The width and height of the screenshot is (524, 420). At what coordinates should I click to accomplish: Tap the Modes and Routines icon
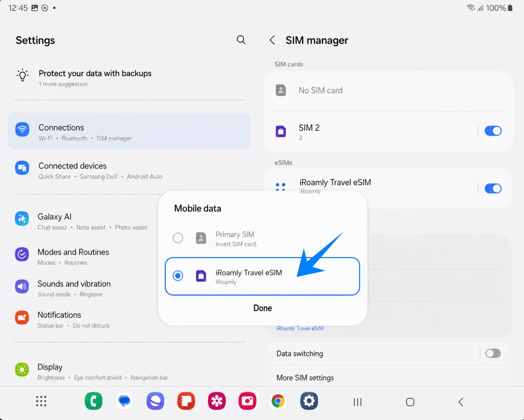(22, 254)
